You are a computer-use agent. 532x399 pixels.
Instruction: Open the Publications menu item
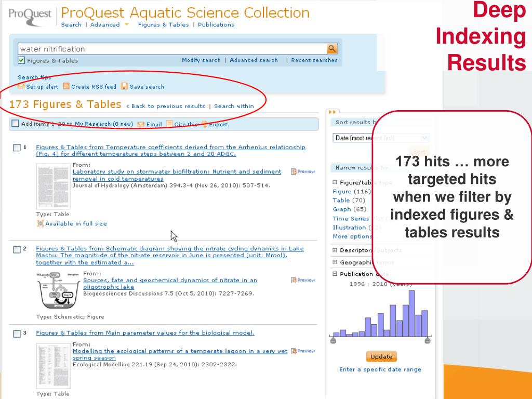(x=216, y=24)
